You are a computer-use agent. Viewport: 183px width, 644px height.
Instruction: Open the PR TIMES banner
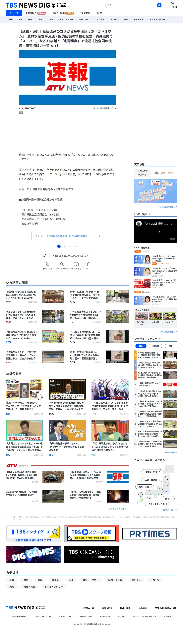(150, 533)
